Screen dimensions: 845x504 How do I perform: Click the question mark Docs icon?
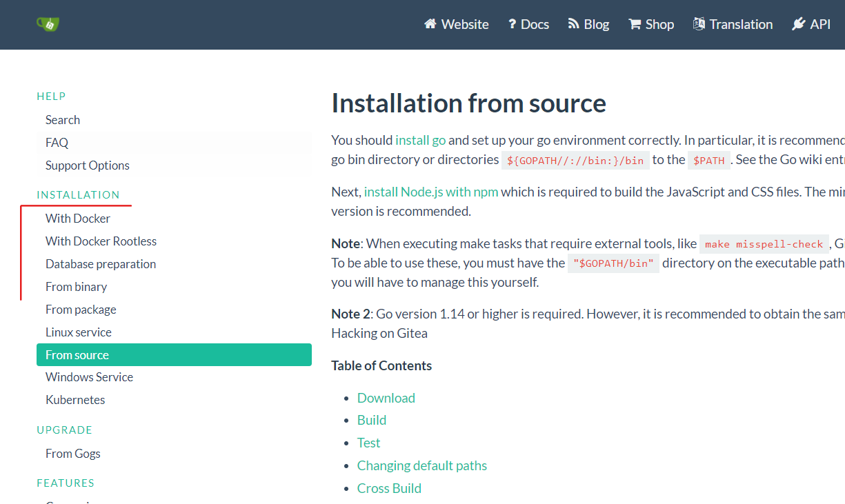[x=512, y=24]
